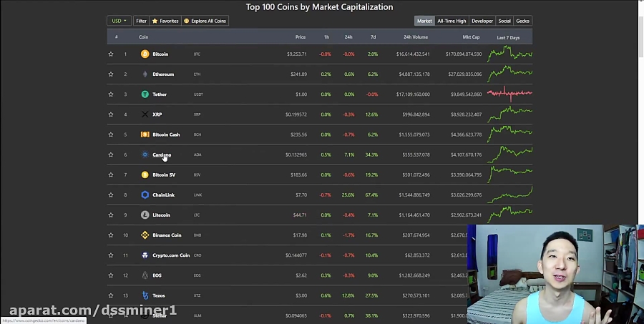
Task: Switch to the Developer tab
Action: (482, 21)
